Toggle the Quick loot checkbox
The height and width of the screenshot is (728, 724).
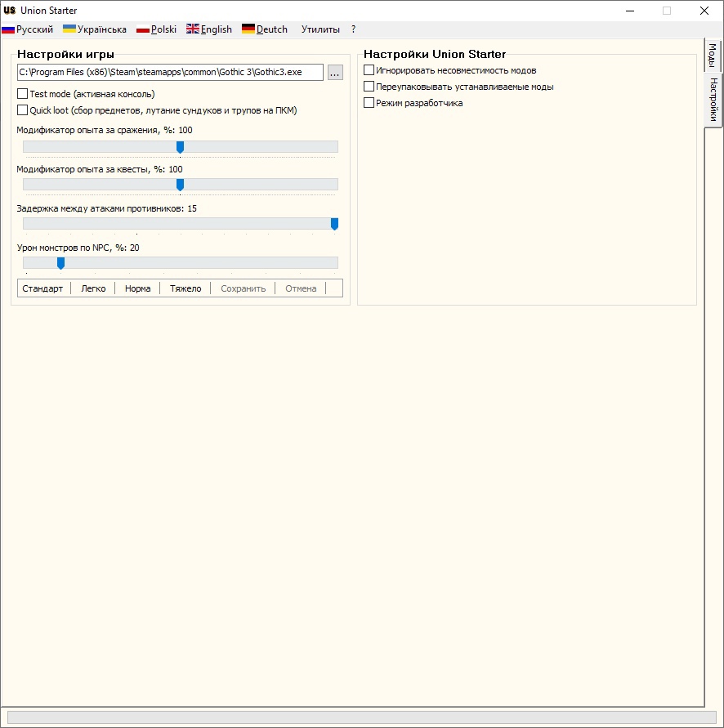point(23,110)
